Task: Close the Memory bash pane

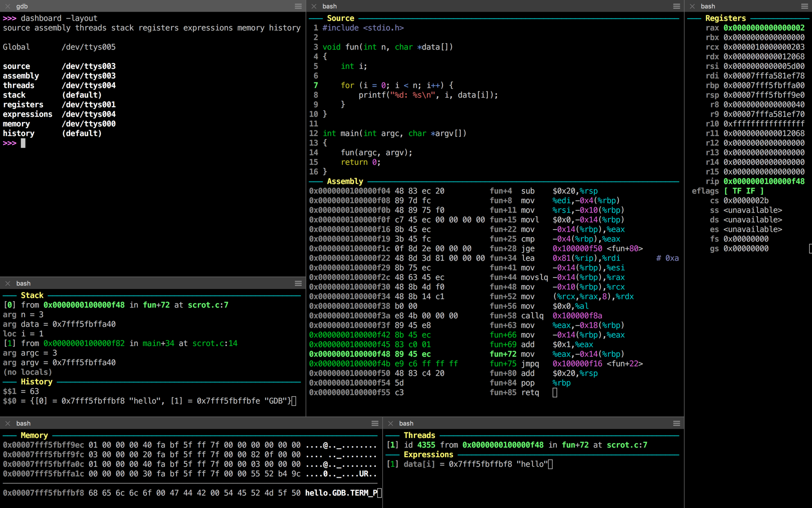Action: click(8, 423)
